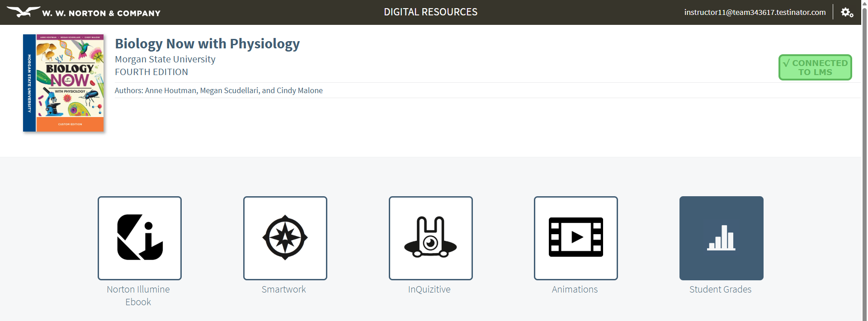The width and height of the screenshot is (868, 321).
Task: Click the InQuizitive text label
Action: [429, 289]
